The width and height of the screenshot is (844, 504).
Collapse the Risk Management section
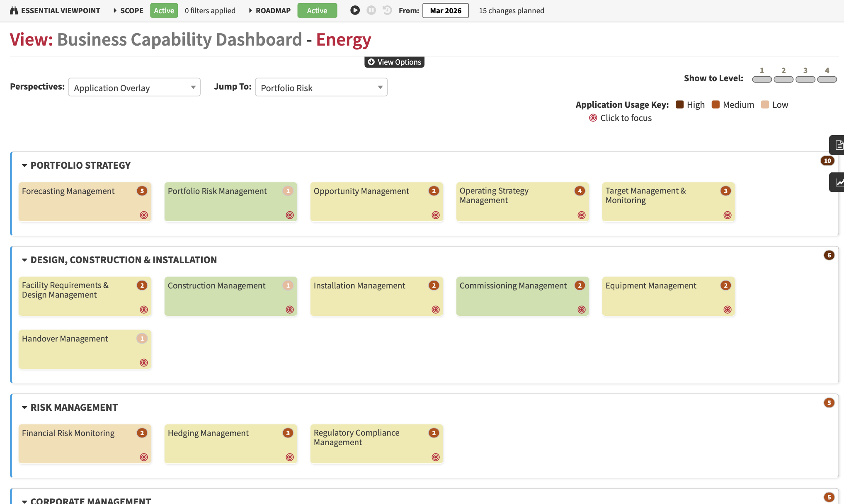click(24, 407)
